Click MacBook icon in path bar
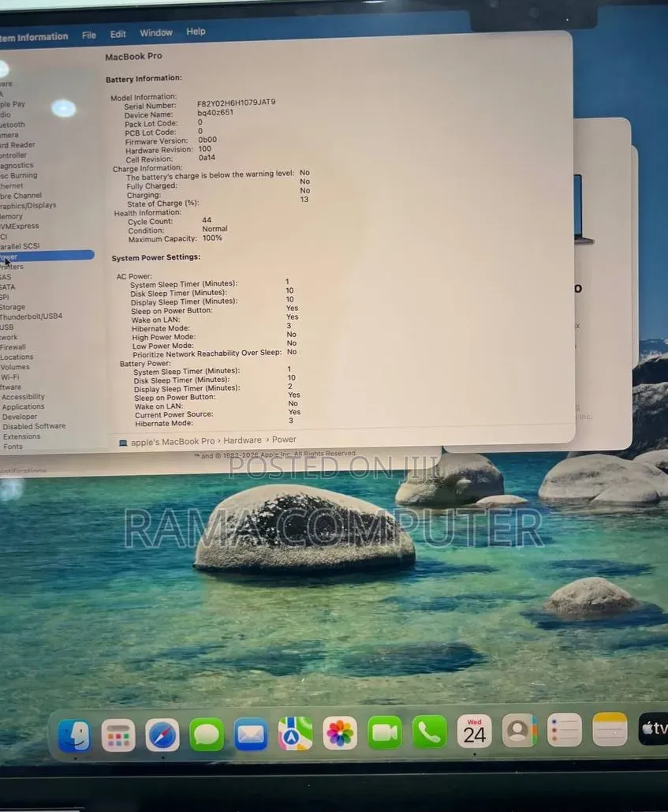Screen dimensions: 668x812 123,443
